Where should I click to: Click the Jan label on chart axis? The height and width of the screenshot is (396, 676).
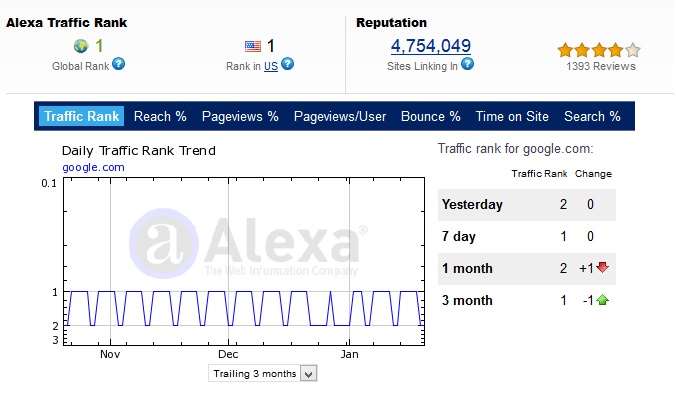coord(349,354)
